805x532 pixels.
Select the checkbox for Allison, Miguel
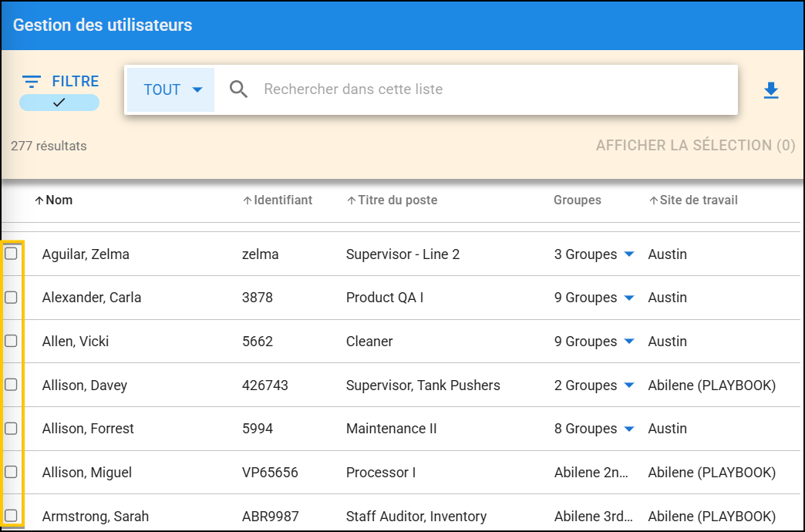(x=12, y=472)
